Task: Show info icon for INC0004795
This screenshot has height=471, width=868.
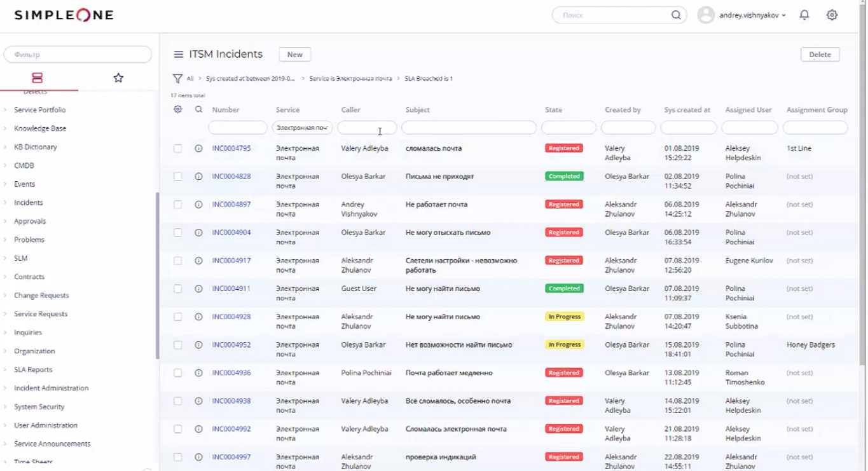Action: coord(198,149)
